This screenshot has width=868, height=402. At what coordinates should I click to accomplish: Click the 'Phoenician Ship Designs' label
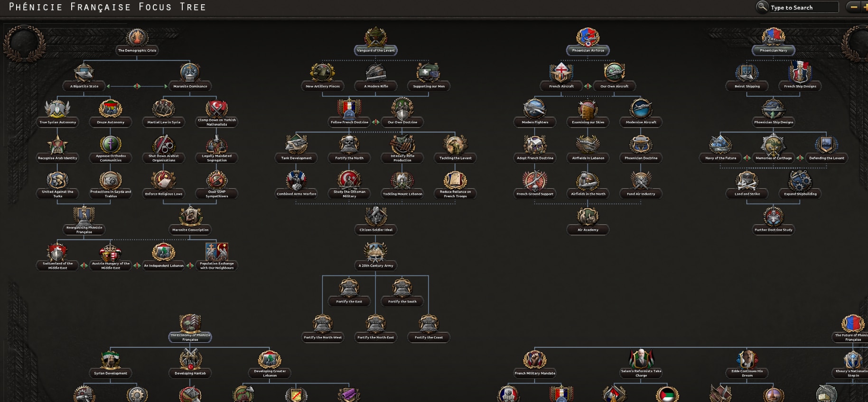tap(774, 122)
